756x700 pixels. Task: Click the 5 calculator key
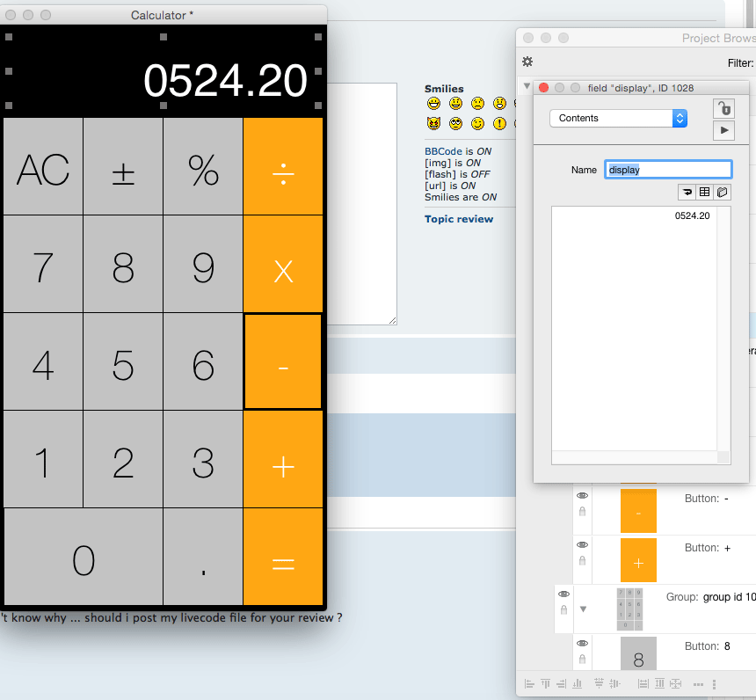pos(123,361)
